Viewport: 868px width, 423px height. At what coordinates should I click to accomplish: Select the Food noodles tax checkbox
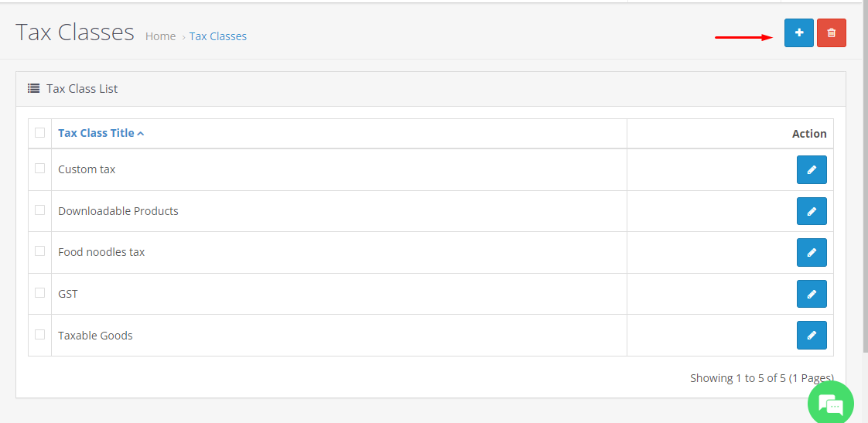point(39,251)
